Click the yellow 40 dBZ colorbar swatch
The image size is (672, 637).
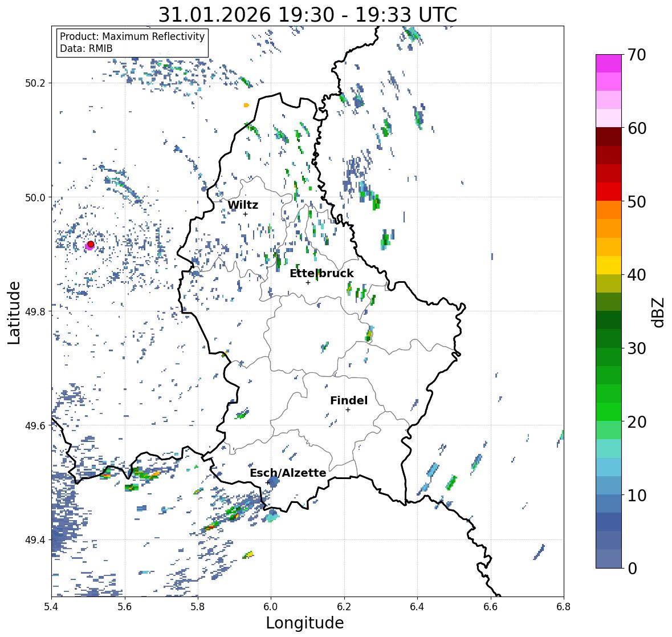coord(609,265)
